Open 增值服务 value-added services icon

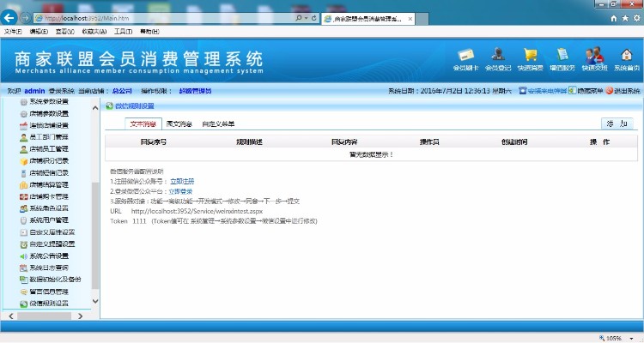562,60
